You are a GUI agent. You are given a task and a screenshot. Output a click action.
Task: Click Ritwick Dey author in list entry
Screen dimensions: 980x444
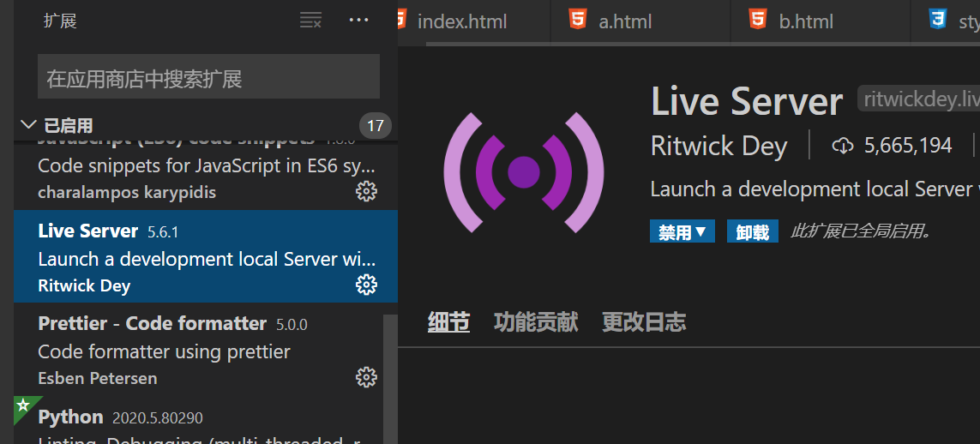pyautogui.click(x=84, y=286)
